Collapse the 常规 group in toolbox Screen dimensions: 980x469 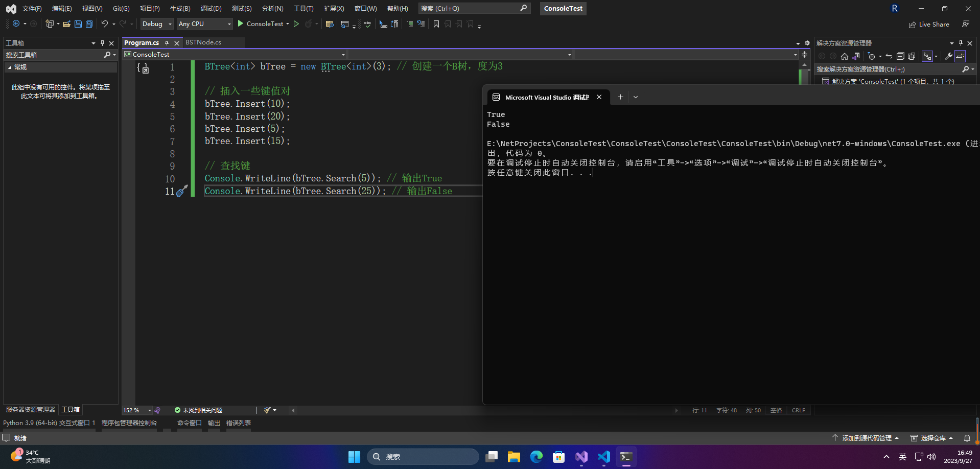(10, 67)
